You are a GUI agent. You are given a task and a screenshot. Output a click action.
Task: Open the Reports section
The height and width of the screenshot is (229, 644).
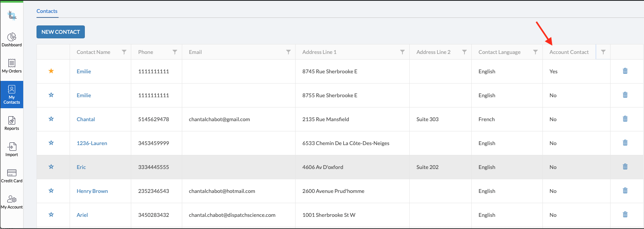coord(12,123)
